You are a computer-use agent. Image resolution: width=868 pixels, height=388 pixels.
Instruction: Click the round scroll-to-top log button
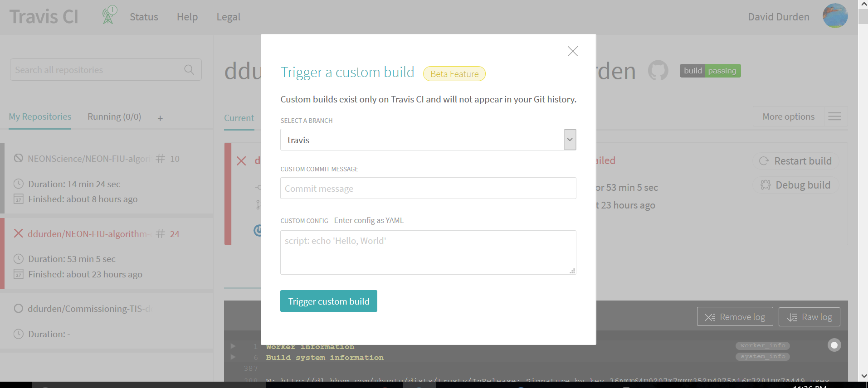click(834, 345)
